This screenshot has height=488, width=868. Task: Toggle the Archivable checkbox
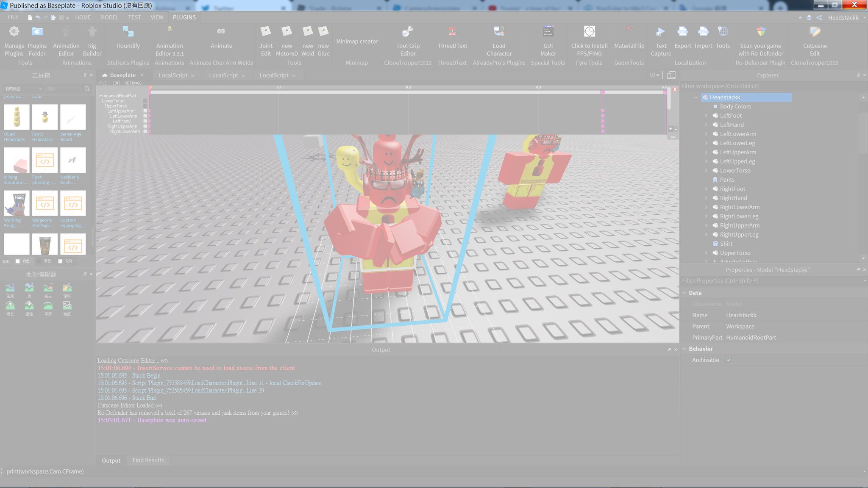click(x=729, y=360)
